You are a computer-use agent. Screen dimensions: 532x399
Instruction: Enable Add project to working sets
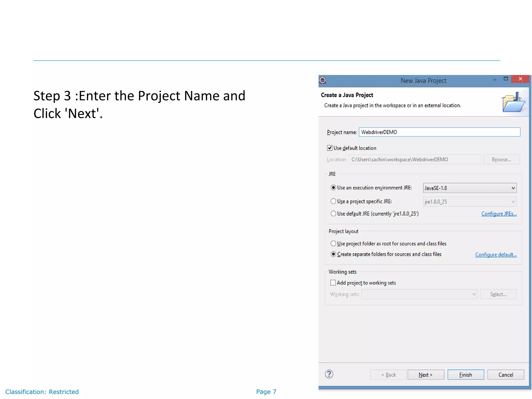[333, 283]
